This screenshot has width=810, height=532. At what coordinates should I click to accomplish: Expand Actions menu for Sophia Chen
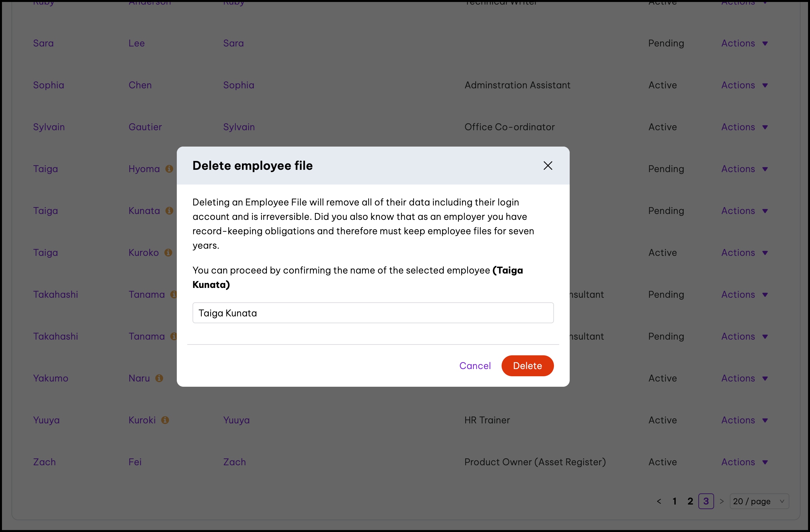pos(744,85)
